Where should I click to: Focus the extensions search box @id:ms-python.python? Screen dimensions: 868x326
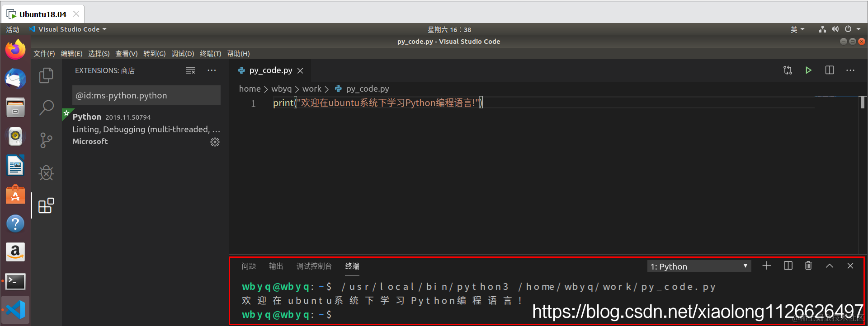coord(146,95)
